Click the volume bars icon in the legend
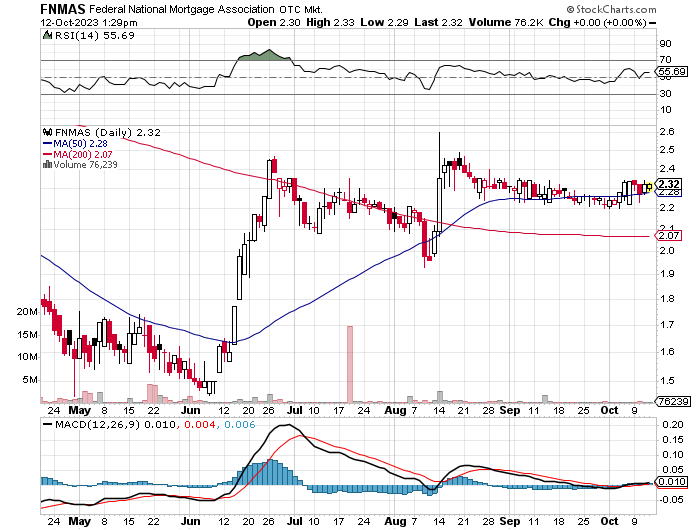 (47, 165)
